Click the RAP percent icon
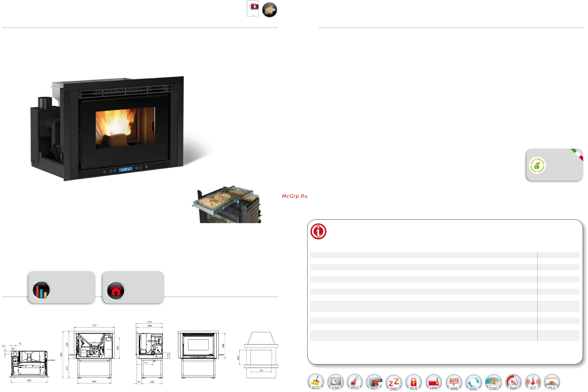The image size is (588, 392). [x=513, y=382]
